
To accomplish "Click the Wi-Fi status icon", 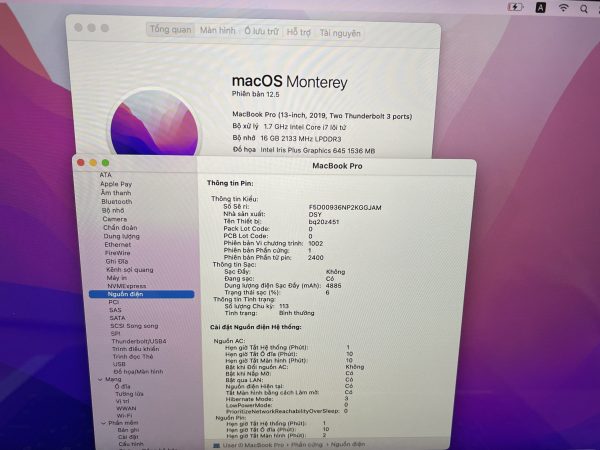I will click(565, 8).
